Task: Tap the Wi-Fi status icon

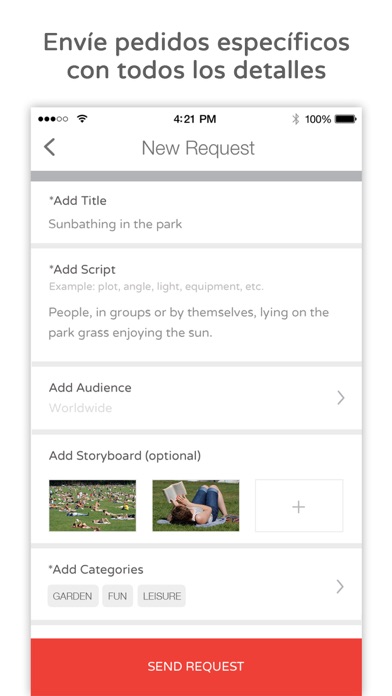Action: [82, 119]
